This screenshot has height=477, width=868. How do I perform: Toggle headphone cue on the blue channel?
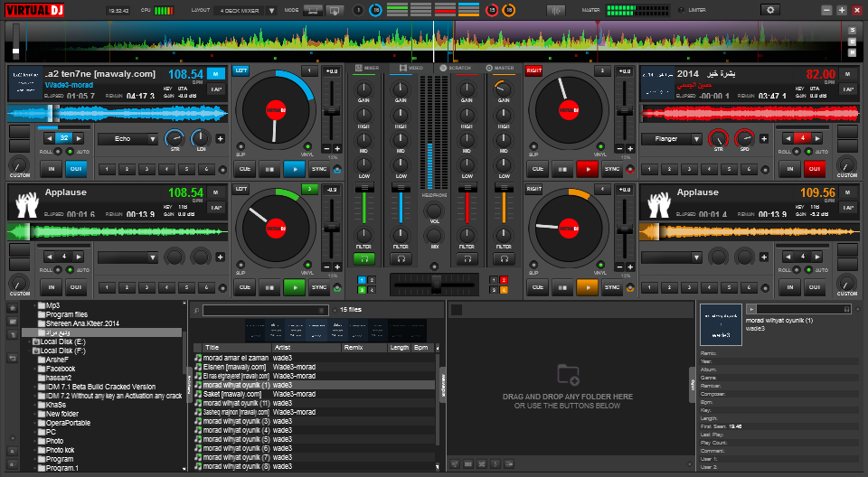[401, 258]
